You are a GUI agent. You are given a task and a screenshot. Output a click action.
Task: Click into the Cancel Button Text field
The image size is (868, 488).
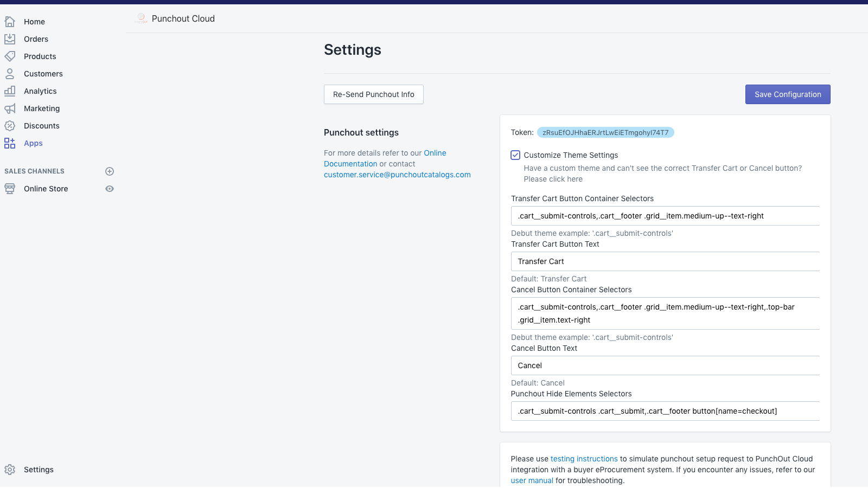(x=665, y=365)
